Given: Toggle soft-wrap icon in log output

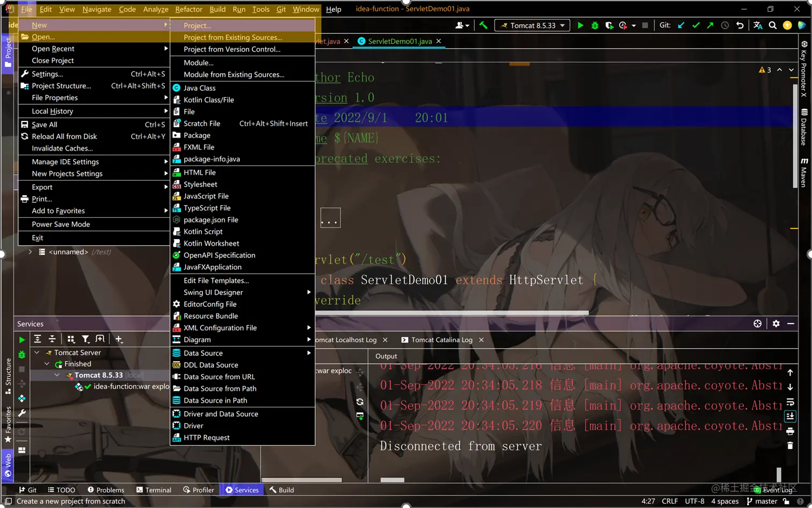Looking at the screenshot, I should 790,402.
